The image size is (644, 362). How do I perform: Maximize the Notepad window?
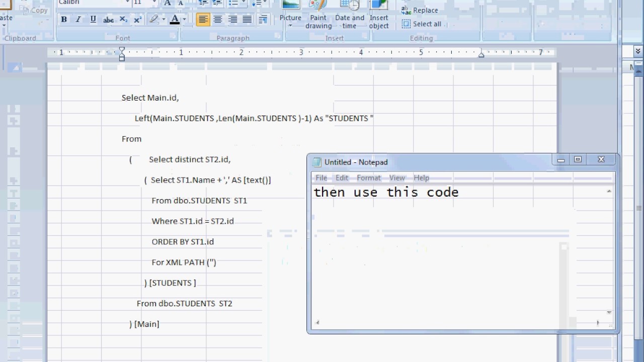[x=578, y=160]
